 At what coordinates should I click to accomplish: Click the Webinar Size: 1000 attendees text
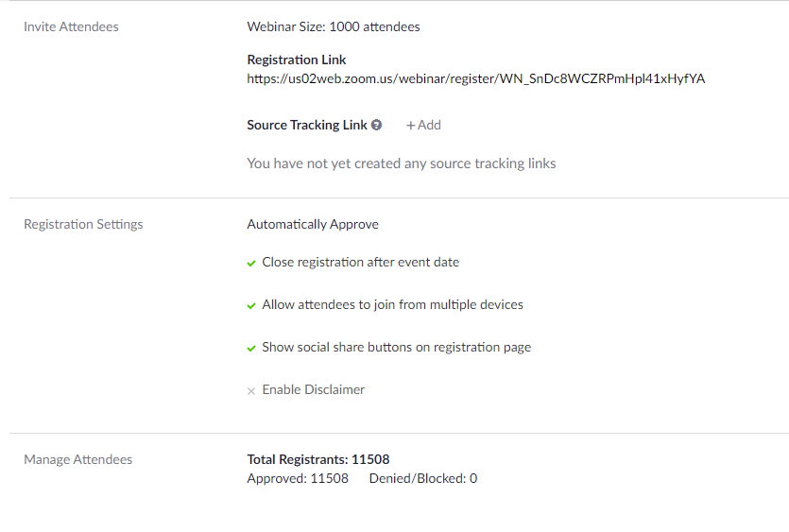334,26
